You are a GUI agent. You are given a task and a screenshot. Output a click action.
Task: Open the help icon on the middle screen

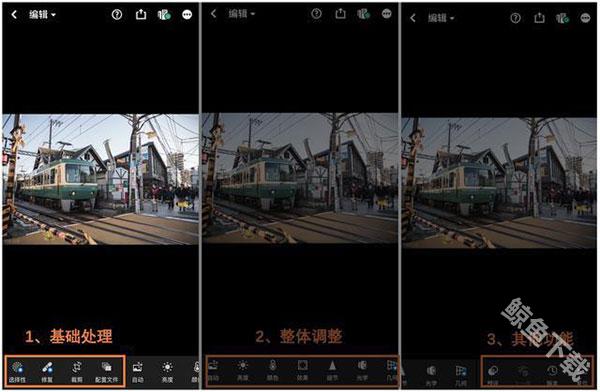316,14
